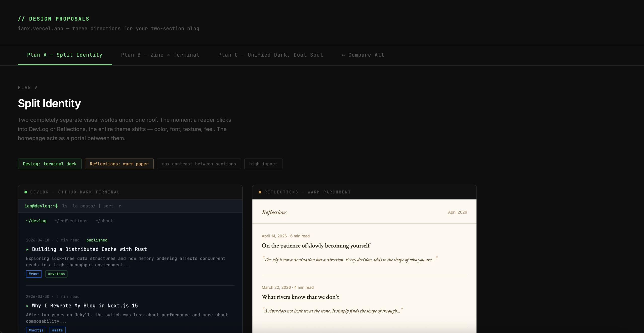Switch to Plan A Split Identity tab
Screen dimensions: 644x333
65,55
